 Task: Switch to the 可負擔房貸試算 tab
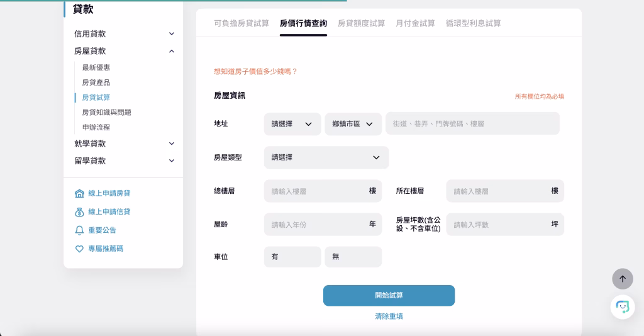point(241,23)
